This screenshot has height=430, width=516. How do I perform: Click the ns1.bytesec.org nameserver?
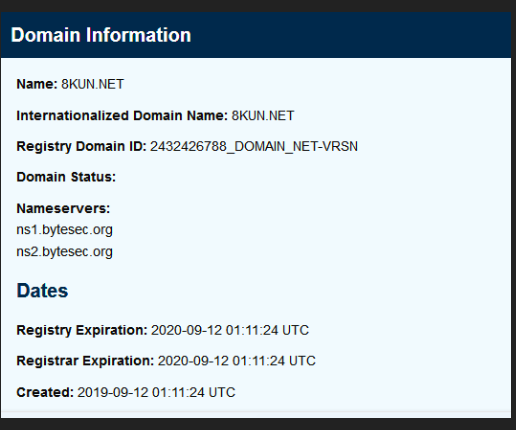(x=65, y=230)
